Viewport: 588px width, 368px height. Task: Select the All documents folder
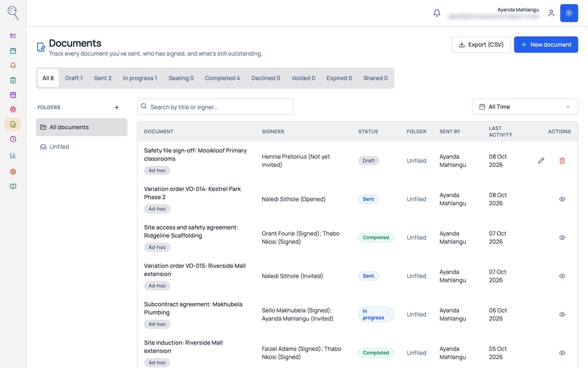(82, 127)
